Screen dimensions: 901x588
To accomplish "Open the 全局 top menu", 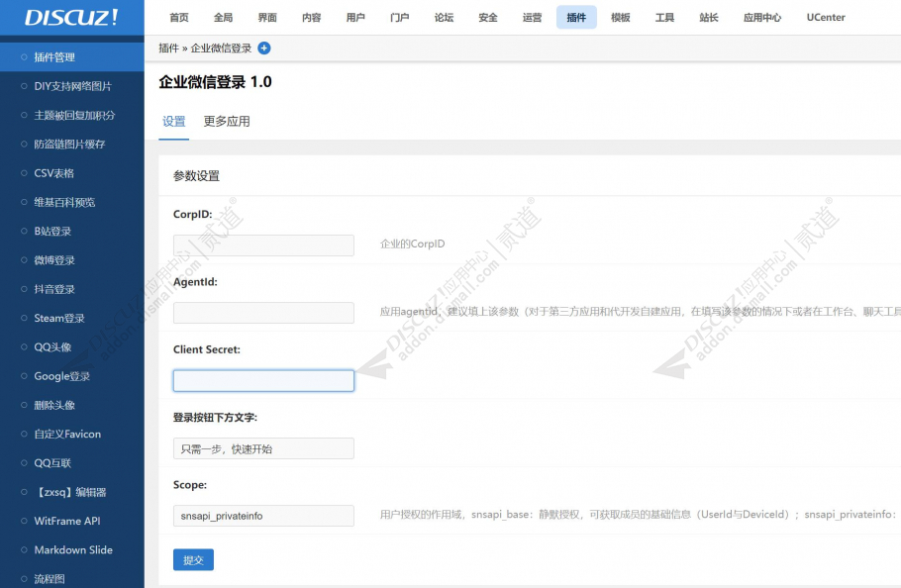I will [224, 17].
